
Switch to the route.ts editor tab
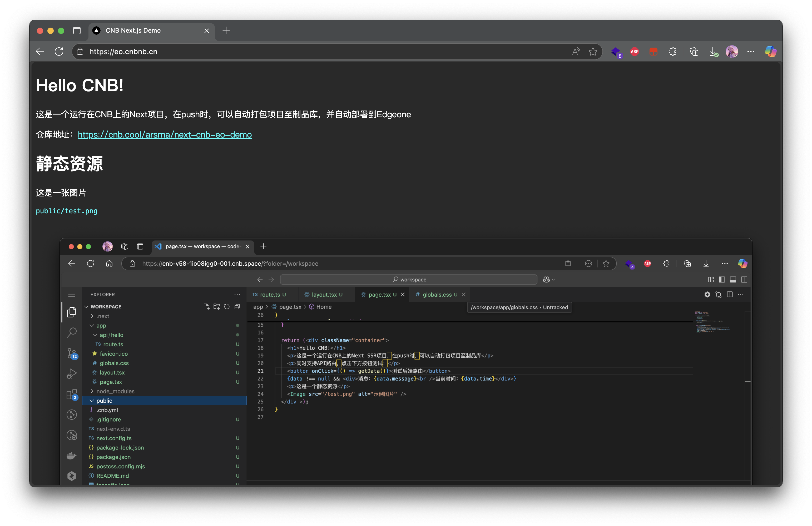(x=270, y=295)
